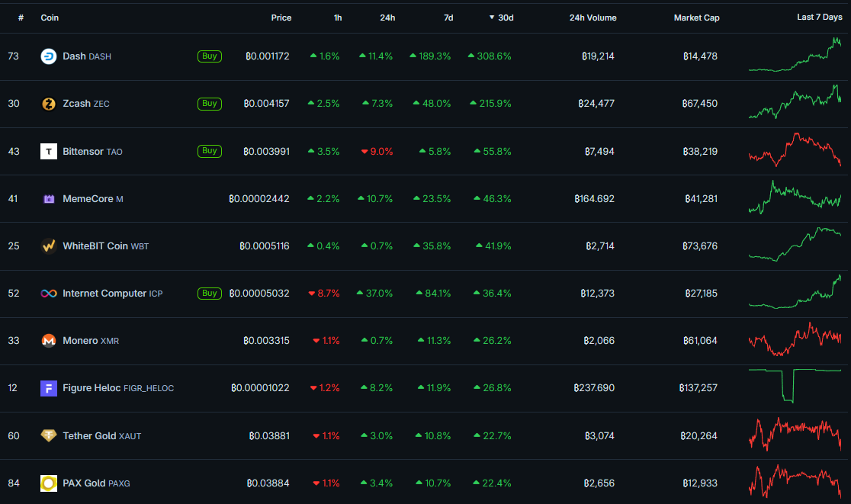
Task: Click the PAX Gold logo icon
Action: pos(49,483)
